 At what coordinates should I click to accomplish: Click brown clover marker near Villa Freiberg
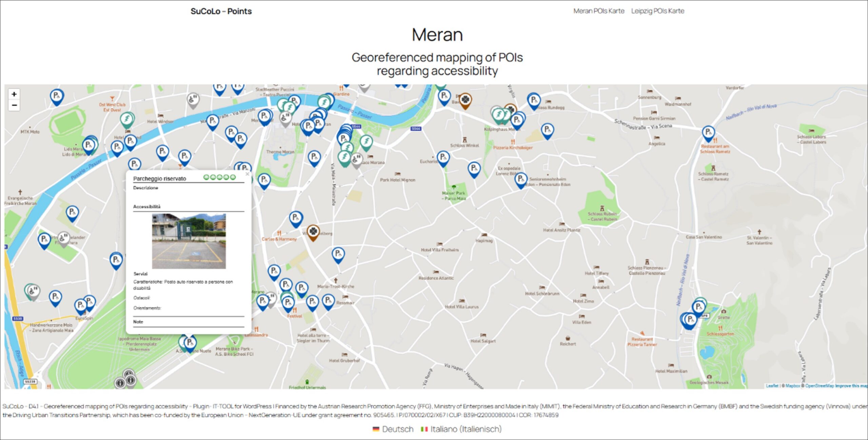click(x=313, y=232)
